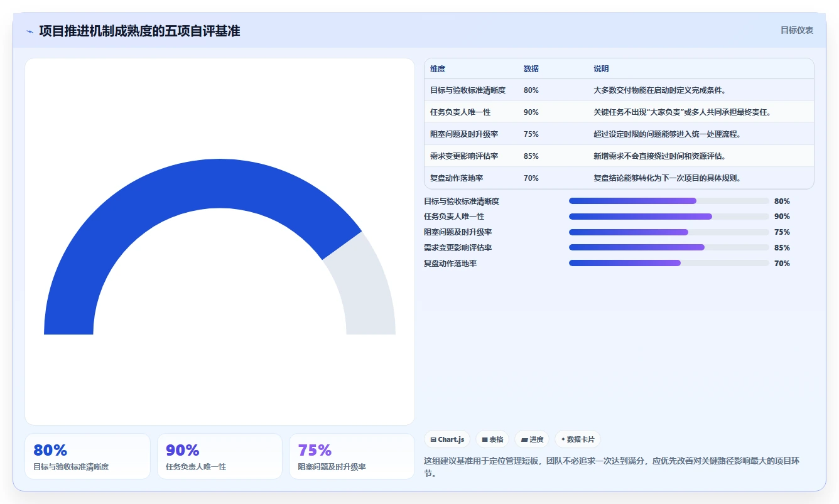Viewport: 839px width, 504px height.
Task: Click the heading 项目推进机制成熟度的五项自评基准
Action: 139,31
